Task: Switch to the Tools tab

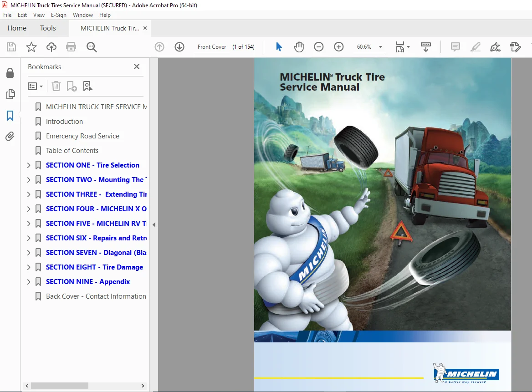Action: coord(48,28)
